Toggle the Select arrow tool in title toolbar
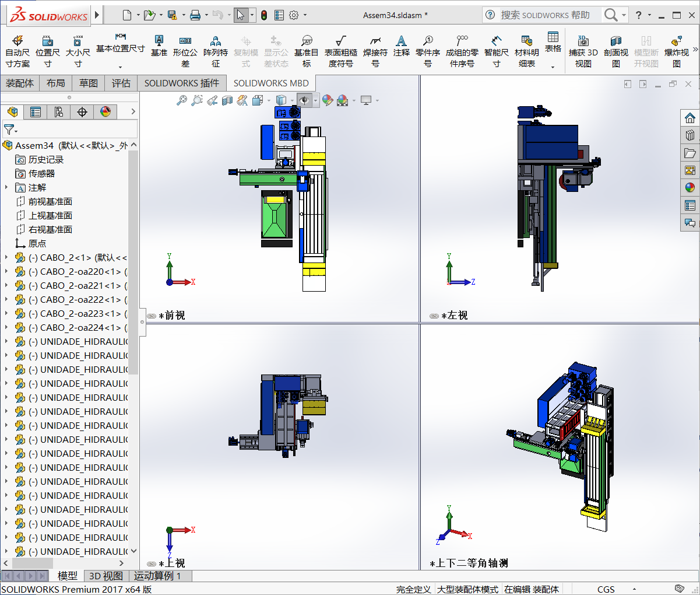This screenshot has height=595, width=700. coord(240,15)
